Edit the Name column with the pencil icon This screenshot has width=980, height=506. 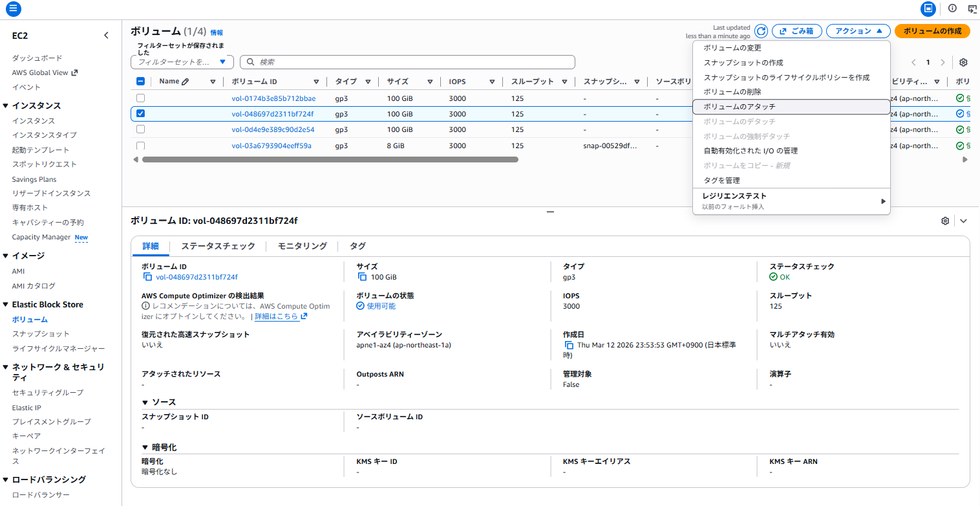[x=186, y=81]
